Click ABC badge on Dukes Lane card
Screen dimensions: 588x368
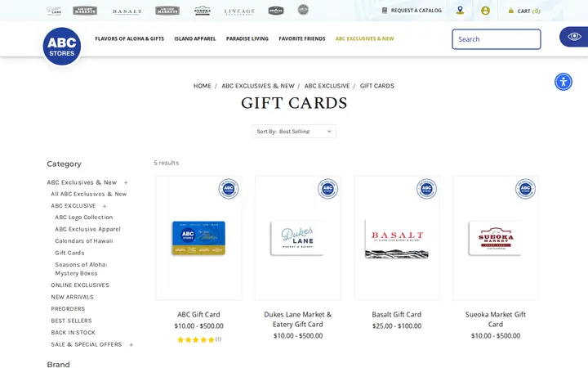[x=327, y=189]
